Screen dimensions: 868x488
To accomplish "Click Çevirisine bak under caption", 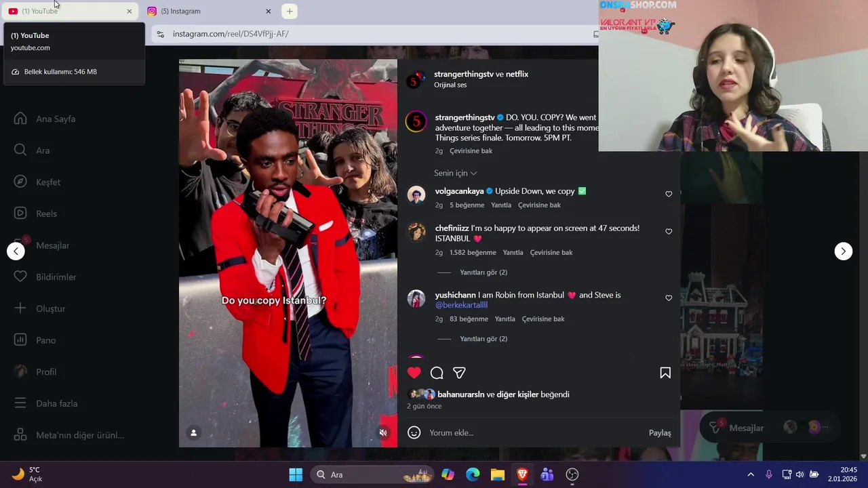I will (471, 151).
